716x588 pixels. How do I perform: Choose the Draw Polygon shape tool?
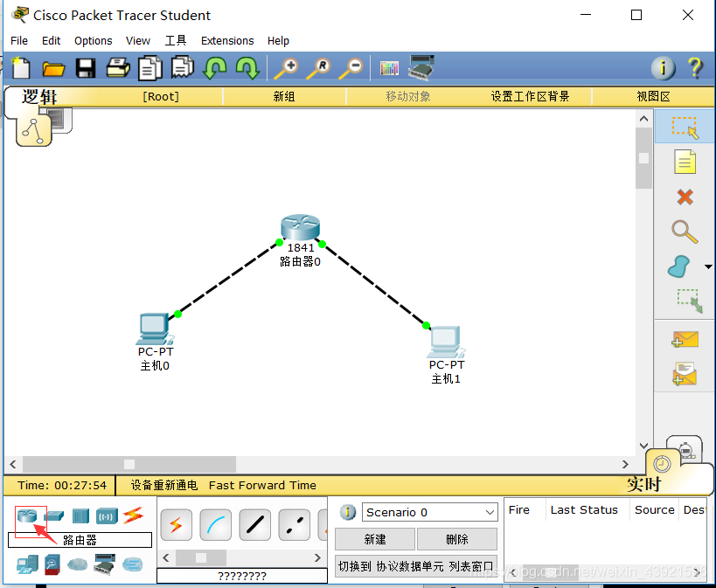[x=678, y=266]
